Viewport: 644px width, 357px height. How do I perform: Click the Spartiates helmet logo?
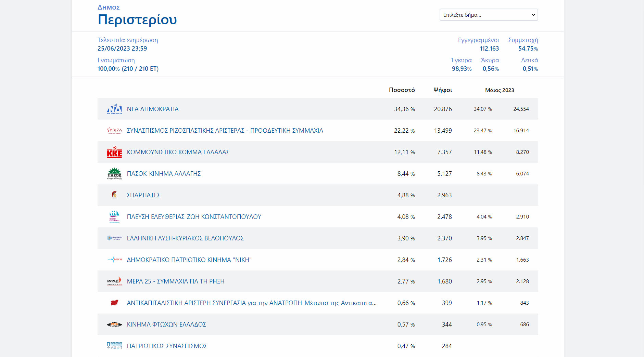114,195
